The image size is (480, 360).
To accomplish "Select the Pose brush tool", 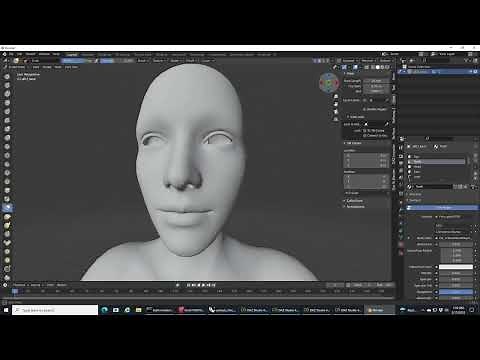I will click(x=7, y=243).
